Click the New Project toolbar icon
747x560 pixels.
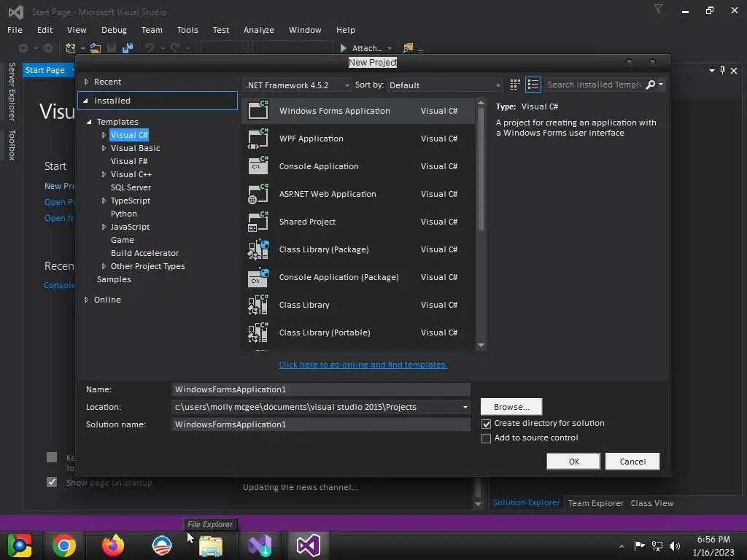pos(71,47)
